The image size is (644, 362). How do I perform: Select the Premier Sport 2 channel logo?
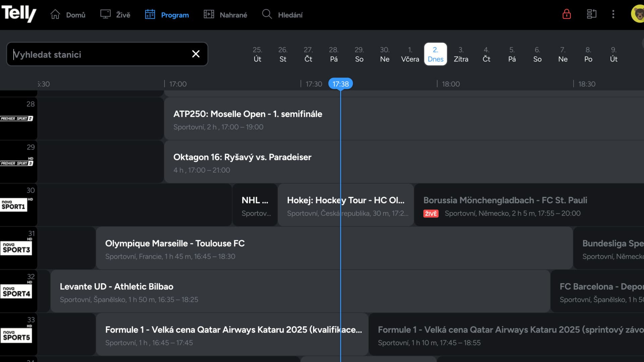tap(17, 118)
